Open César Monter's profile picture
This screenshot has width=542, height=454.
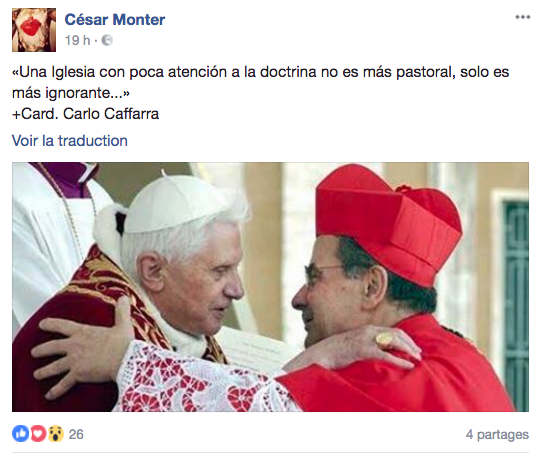tap(34, 30)
